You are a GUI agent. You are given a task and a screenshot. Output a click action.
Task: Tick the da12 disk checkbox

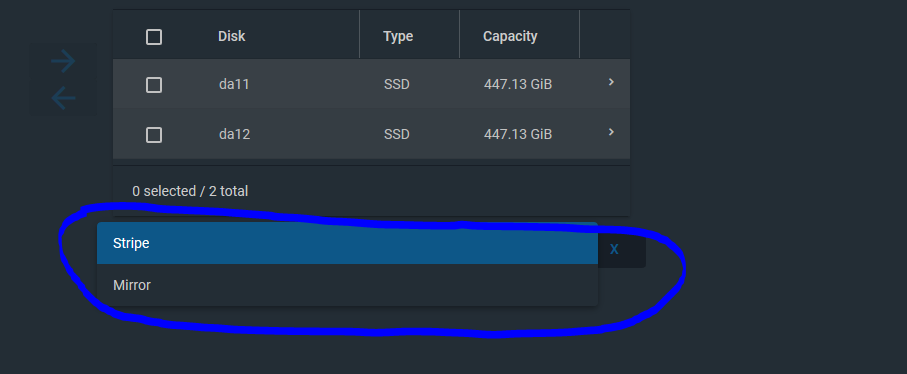tap(154, 135)
